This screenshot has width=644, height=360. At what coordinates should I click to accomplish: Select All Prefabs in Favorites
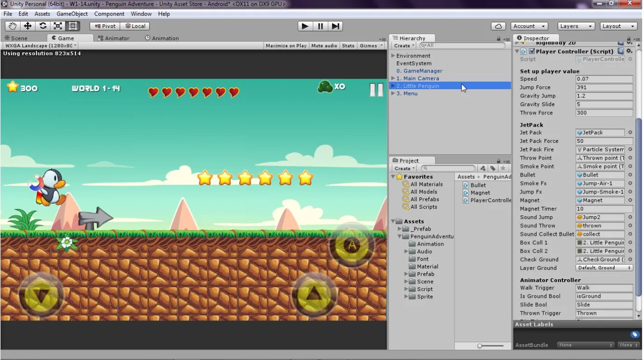(425, 199)
